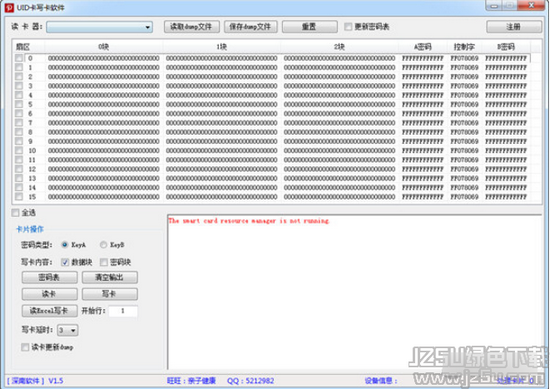This screenshot has width=550, height=389.
Task: Check the sector 15 row checkbox
Action: point(19,196)
